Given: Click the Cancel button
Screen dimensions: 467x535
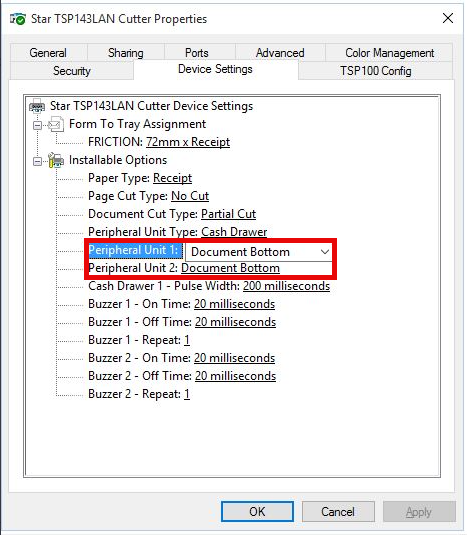Looking at the screenshot, I should pos(338,511).
